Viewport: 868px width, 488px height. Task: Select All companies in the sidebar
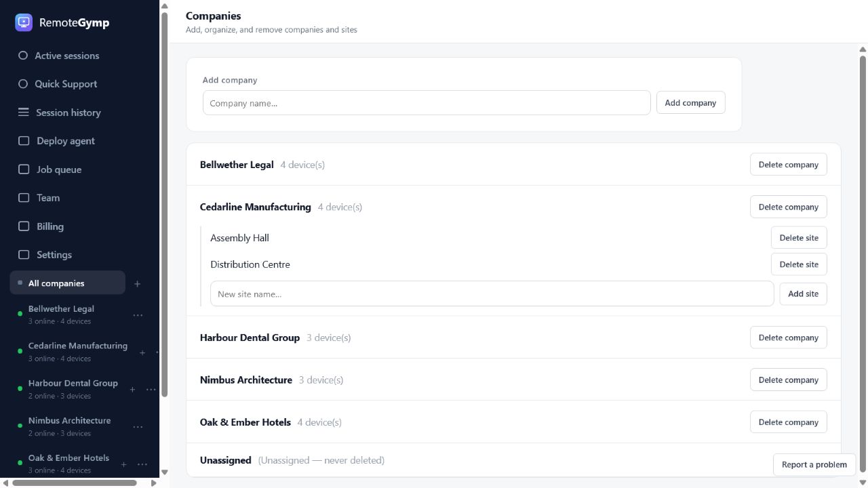[x=67, y=283]
